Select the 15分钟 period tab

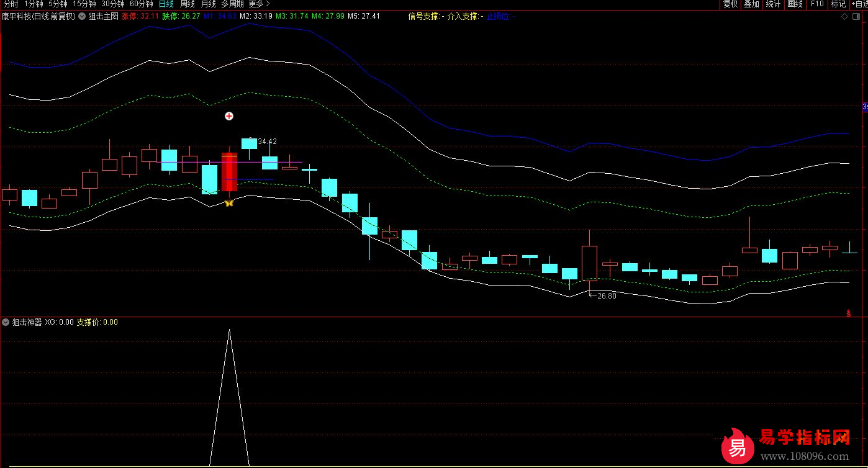tap(84, 4)
